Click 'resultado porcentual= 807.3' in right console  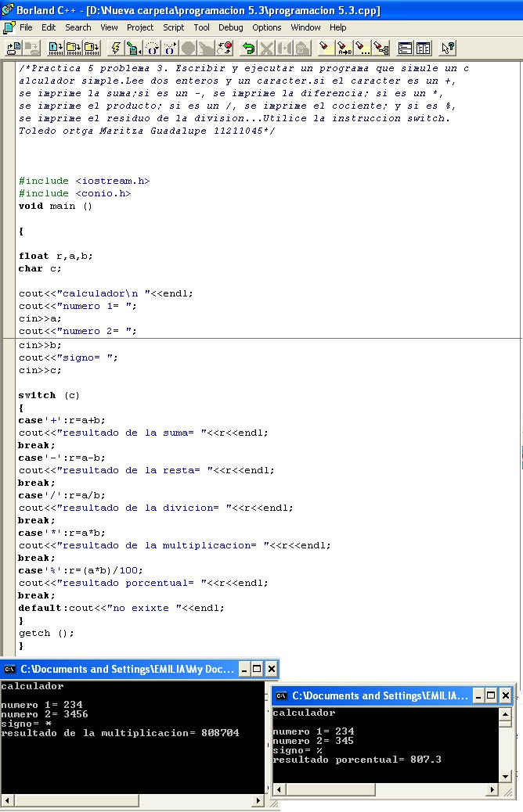pos(357,760)
